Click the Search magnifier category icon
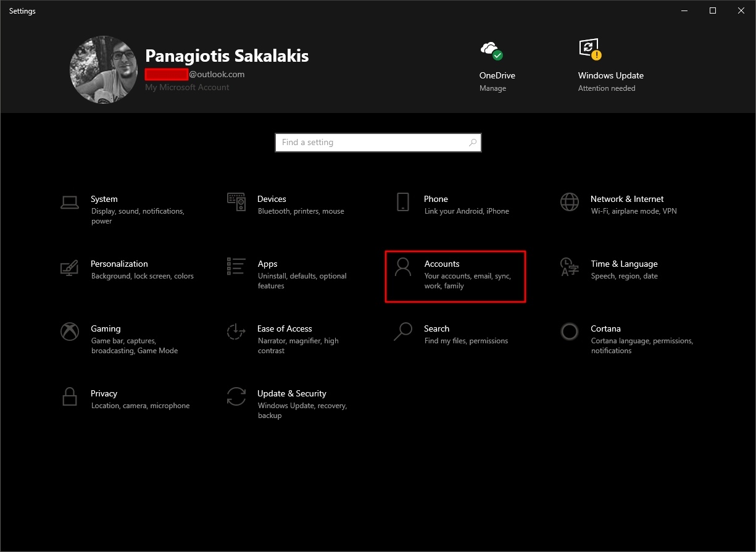The image size is (756, 552). 403,332
